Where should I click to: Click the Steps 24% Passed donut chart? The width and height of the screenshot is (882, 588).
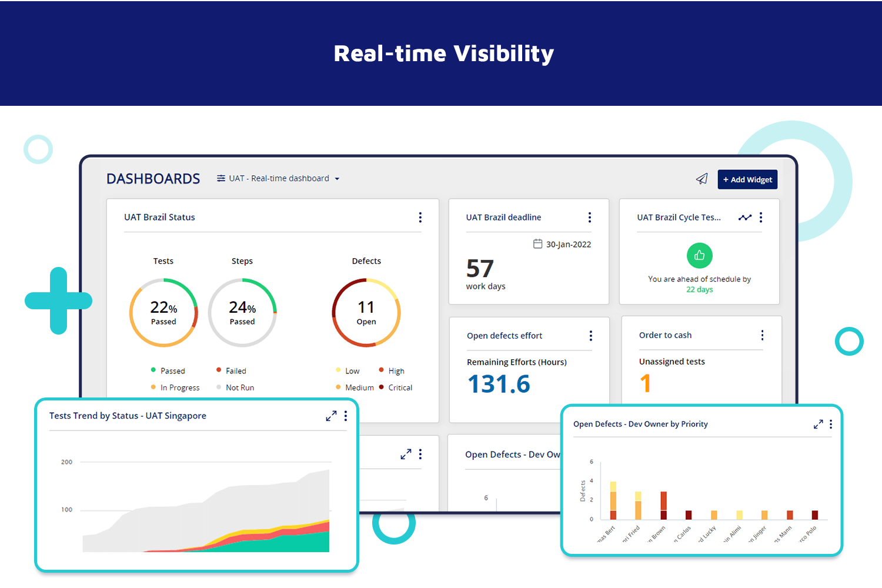click(242, 313)
